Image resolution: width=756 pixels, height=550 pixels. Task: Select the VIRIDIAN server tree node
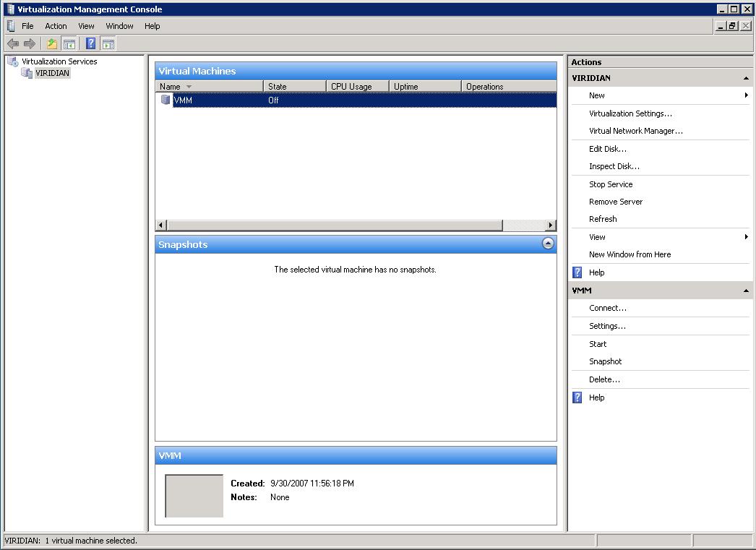[52, 73]
